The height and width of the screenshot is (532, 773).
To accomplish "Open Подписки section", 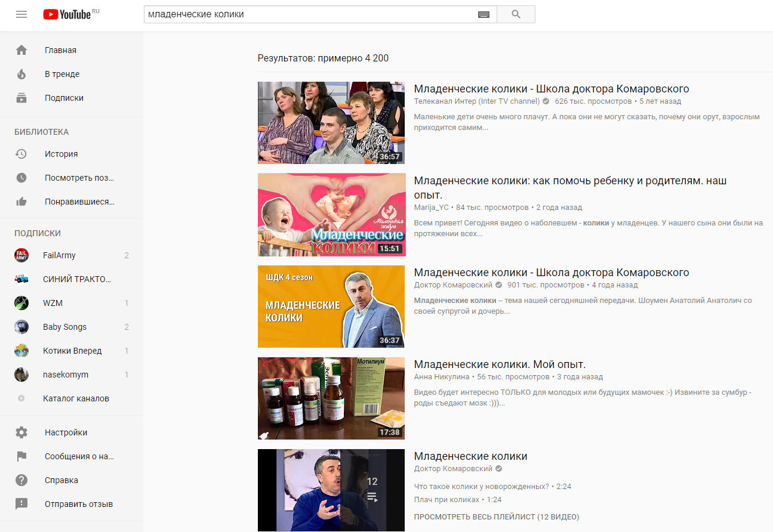I will [64, 98].
